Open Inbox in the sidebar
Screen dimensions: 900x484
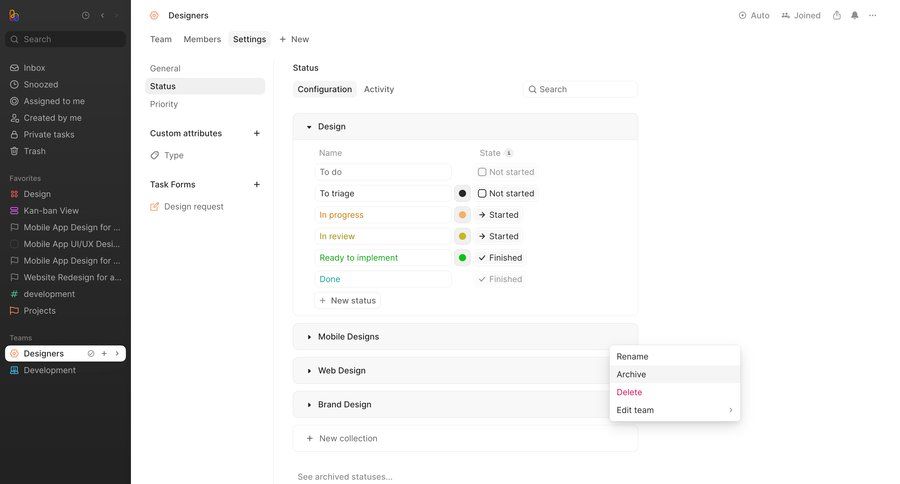65,68
